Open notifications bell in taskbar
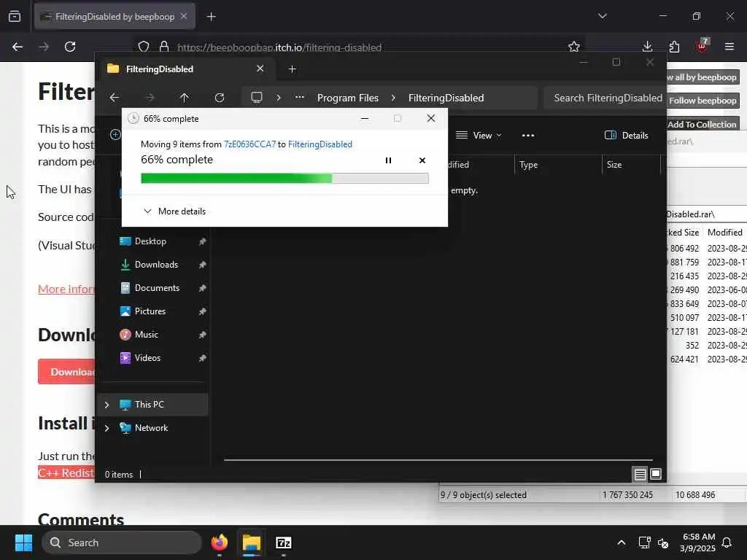747x560 pixels. [x=727, y=542]
